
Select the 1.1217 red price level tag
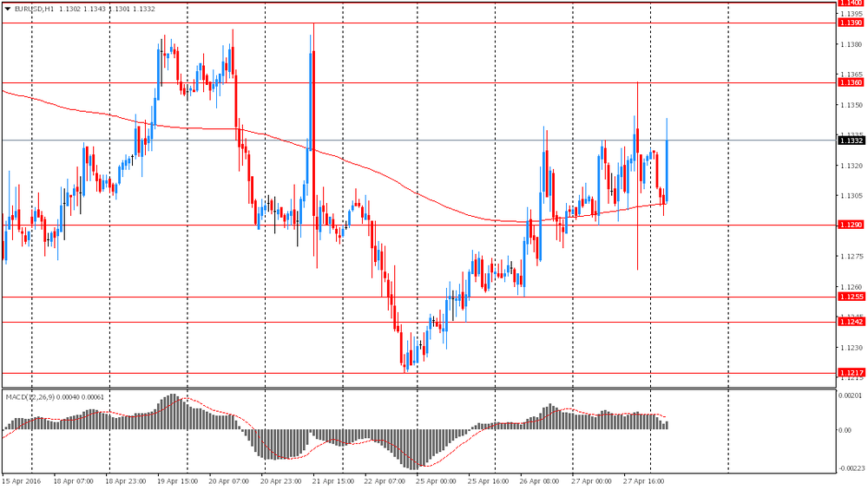[x=850, y=373]
